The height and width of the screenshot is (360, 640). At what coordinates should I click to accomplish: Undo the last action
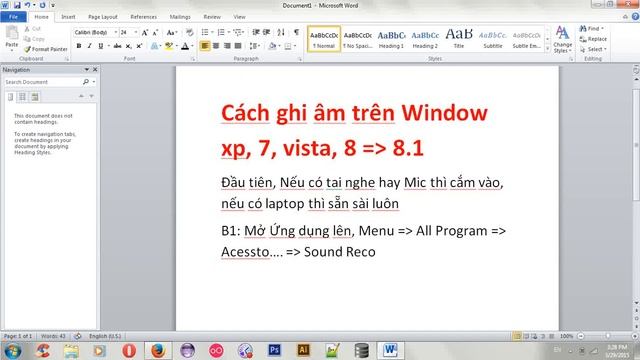point(27,5)
